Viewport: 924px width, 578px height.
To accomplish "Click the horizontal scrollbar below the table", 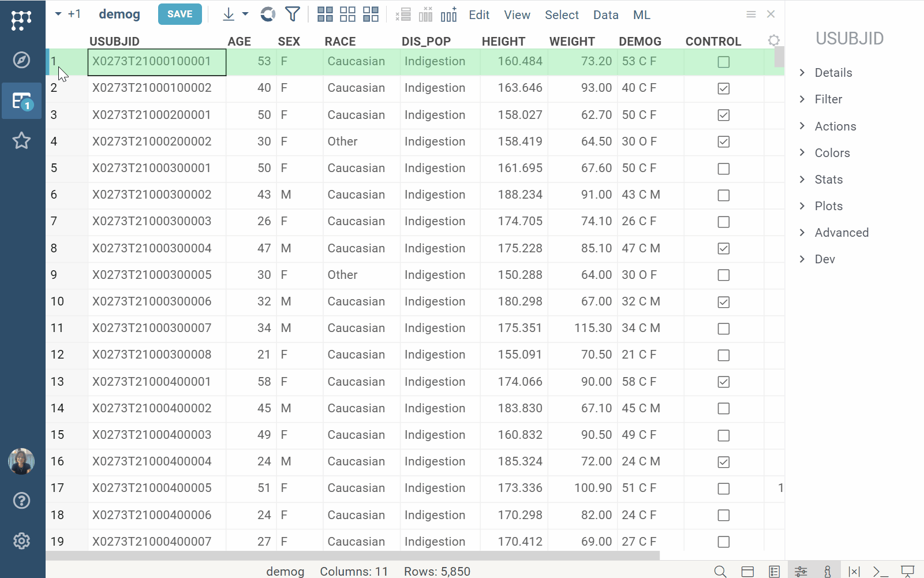I will coord(352,555).
